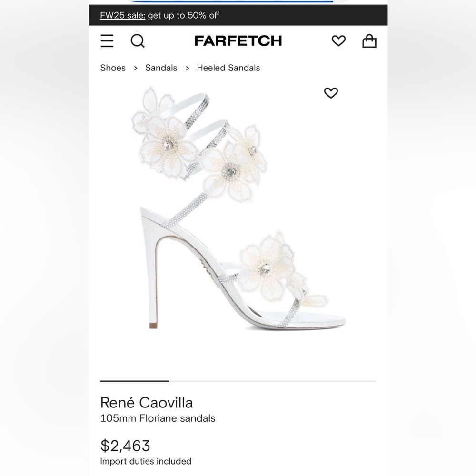Click the FARFETCH logo

tap(238, 40)
